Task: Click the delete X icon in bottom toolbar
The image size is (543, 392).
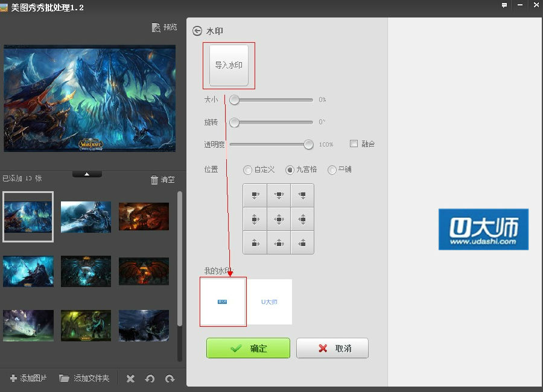Action: (130, 379)
